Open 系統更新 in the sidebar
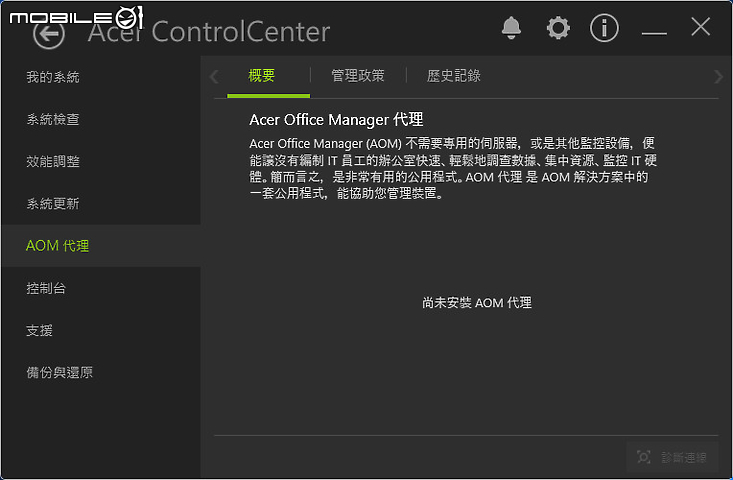 coord(101,203)
